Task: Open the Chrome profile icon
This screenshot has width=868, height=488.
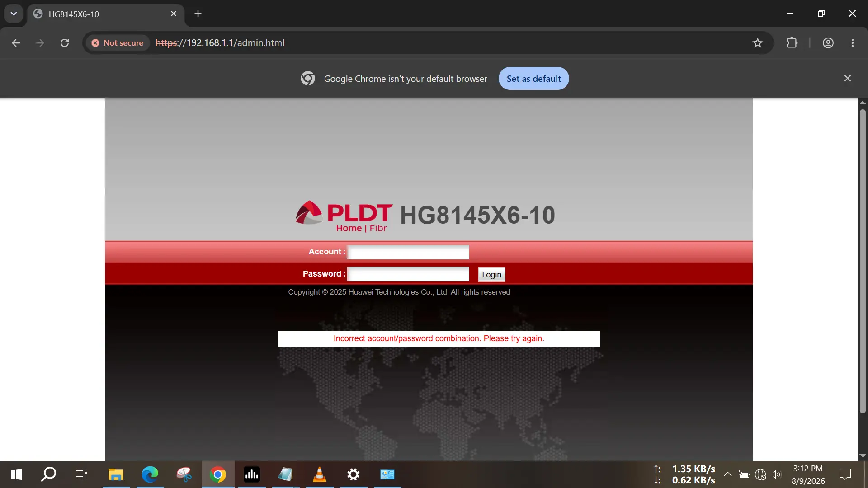Action: click(828, 43)
